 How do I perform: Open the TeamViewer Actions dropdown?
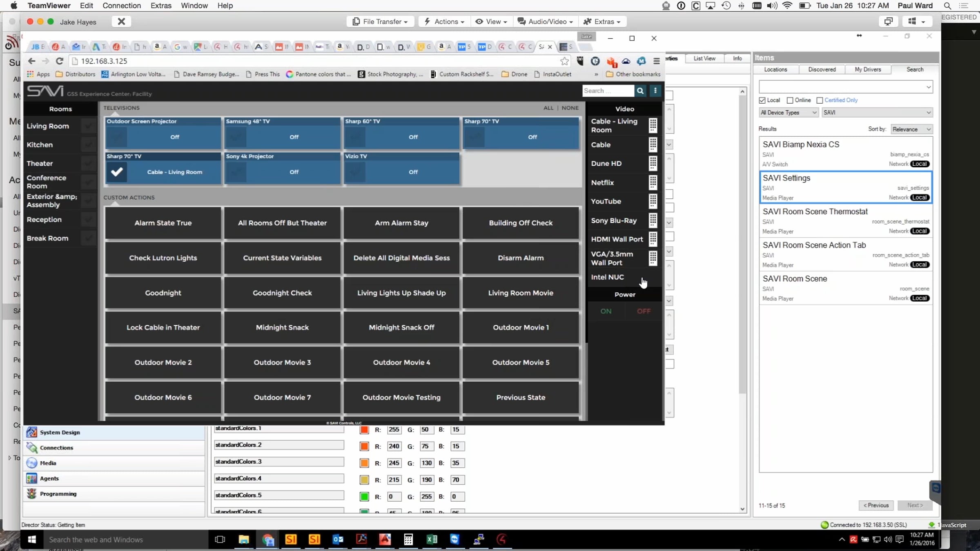[444, 22]
